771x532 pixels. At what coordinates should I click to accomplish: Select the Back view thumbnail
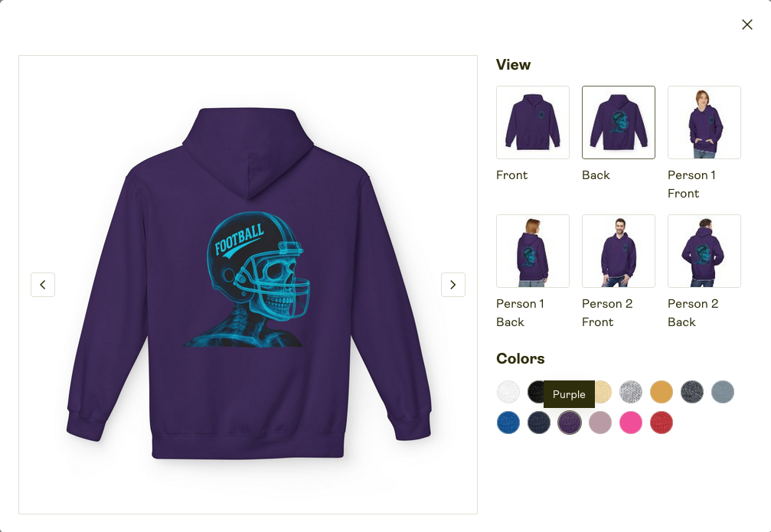pyautogui.click(x=618, y=122)
